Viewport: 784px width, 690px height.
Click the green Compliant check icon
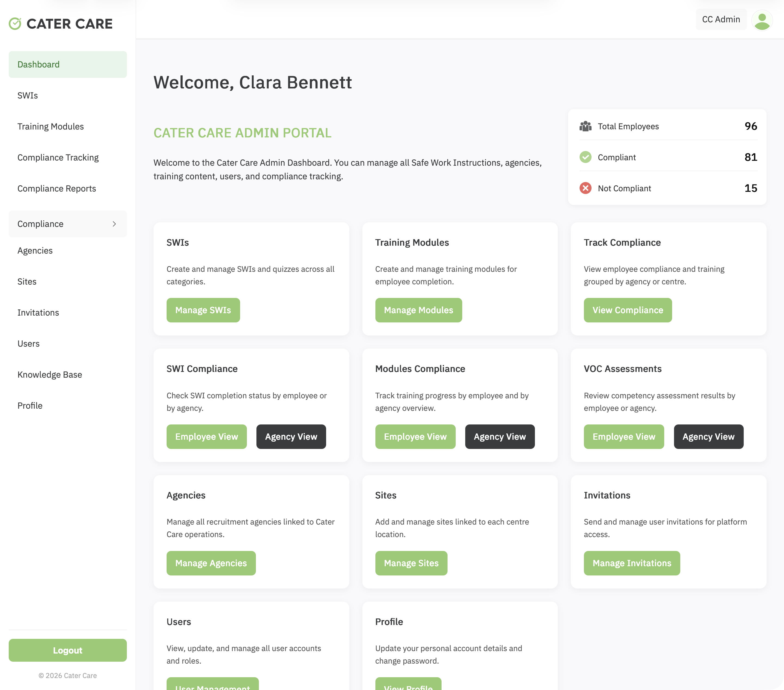coord(585,157)
